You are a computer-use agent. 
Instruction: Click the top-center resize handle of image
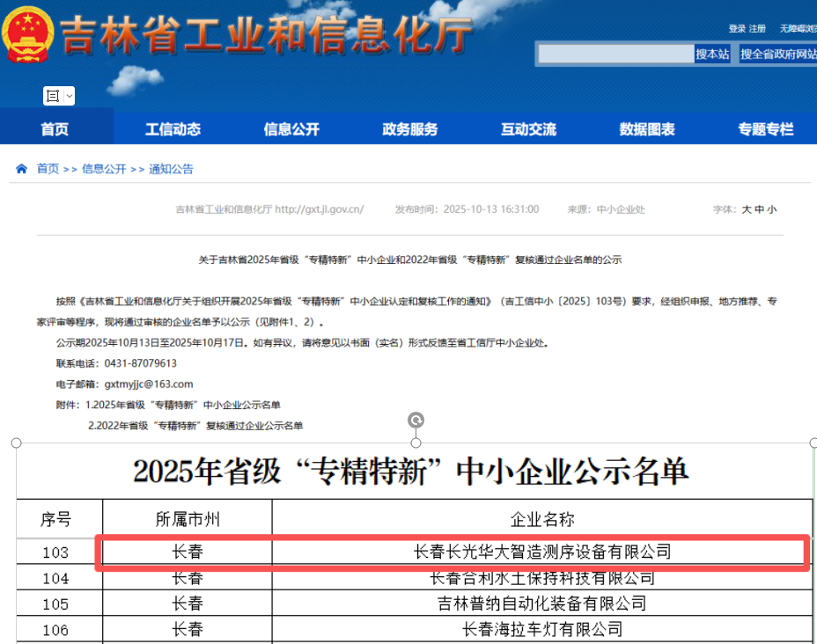416,443
